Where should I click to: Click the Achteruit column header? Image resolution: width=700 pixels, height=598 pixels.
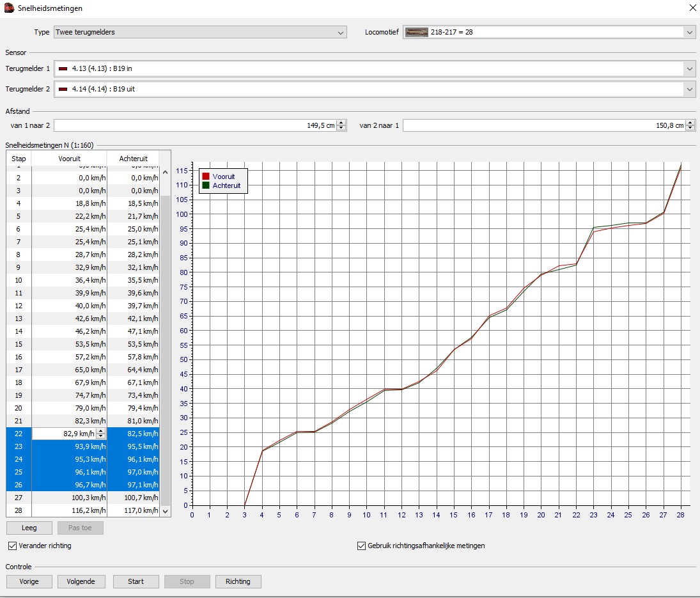133,159
